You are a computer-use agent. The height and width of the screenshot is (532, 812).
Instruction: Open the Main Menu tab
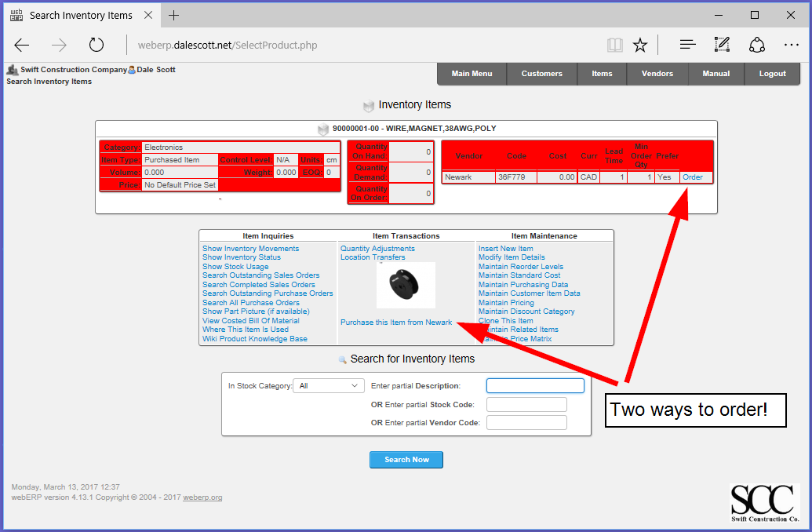point(472,74)
